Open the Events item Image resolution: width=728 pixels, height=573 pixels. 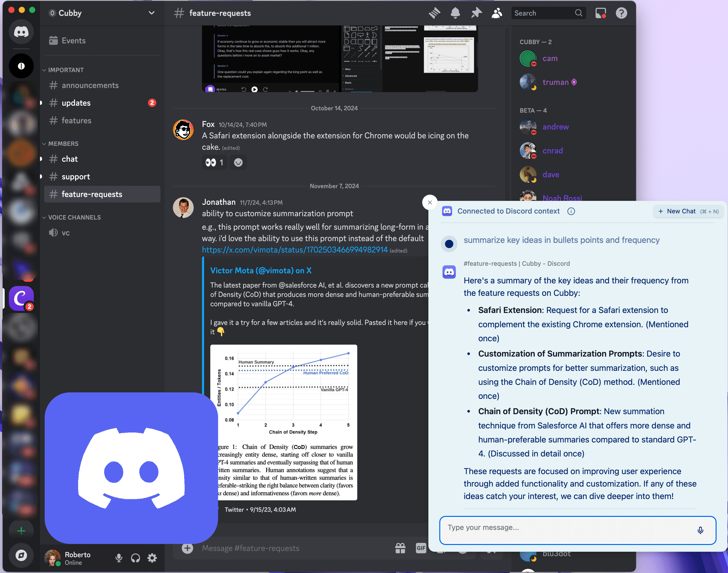click(x=102, y=40)
